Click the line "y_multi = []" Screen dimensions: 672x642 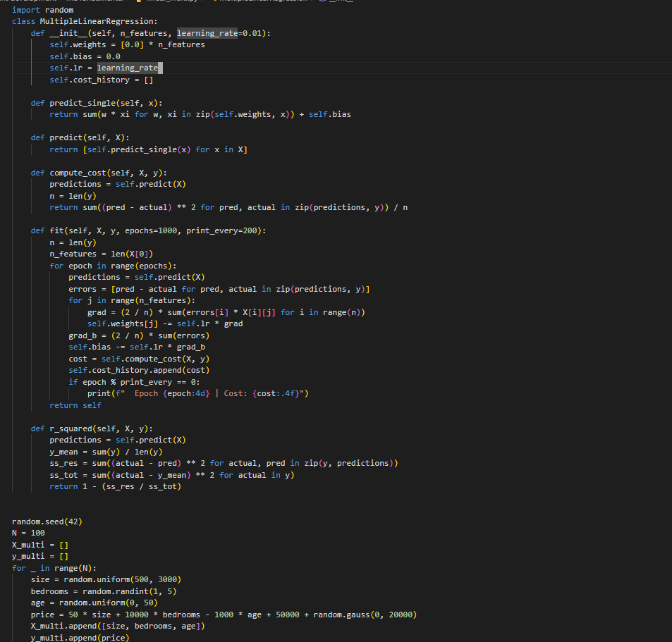(x=40, y=556)
